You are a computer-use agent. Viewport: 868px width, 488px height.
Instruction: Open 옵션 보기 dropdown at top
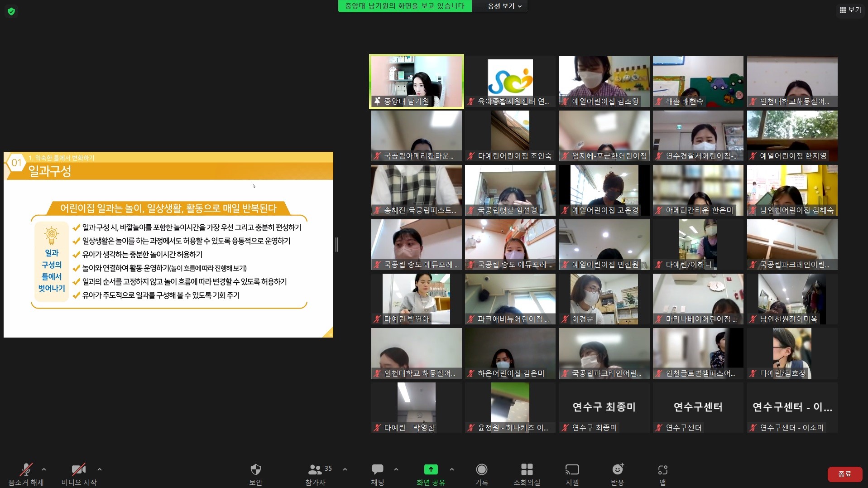click(x=504, y=6)
